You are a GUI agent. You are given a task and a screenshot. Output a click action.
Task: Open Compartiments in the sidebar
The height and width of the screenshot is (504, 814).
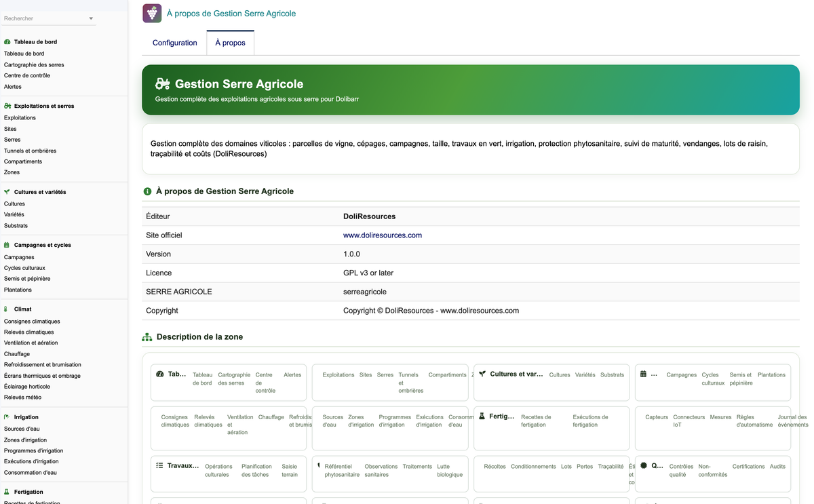[23, 161]
